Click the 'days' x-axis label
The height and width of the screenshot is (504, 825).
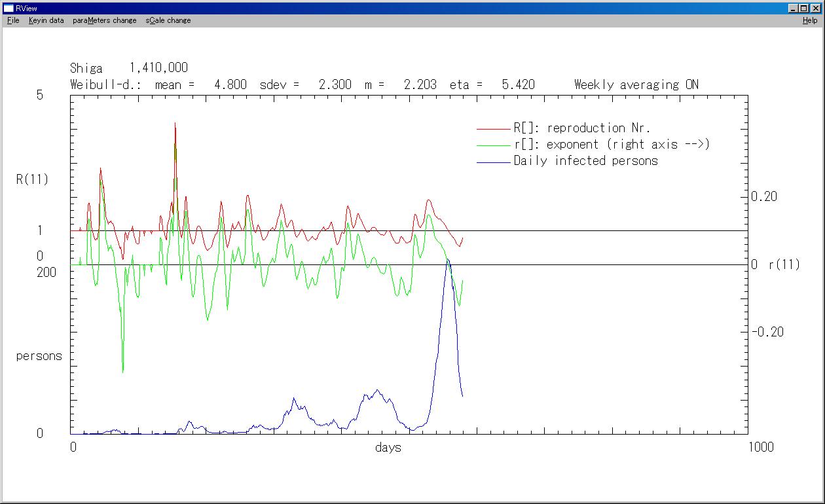pyautogui.click(x=388, y=448)
